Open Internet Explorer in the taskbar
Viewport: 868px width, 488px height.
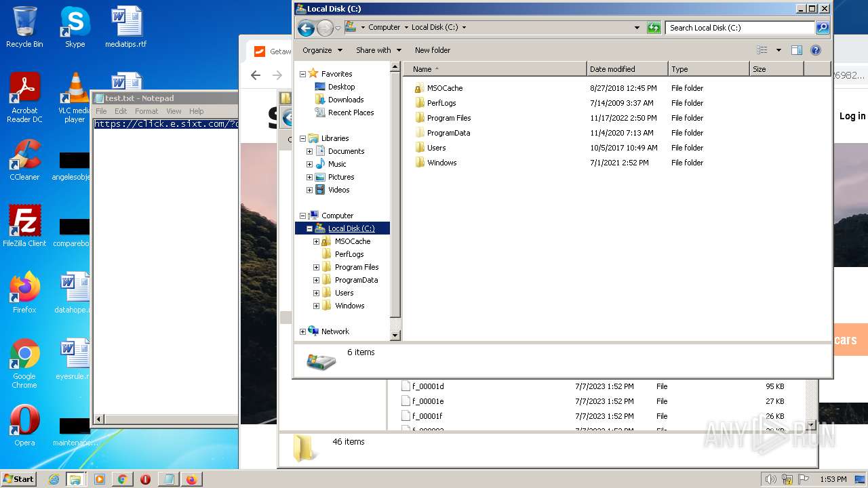54,479
